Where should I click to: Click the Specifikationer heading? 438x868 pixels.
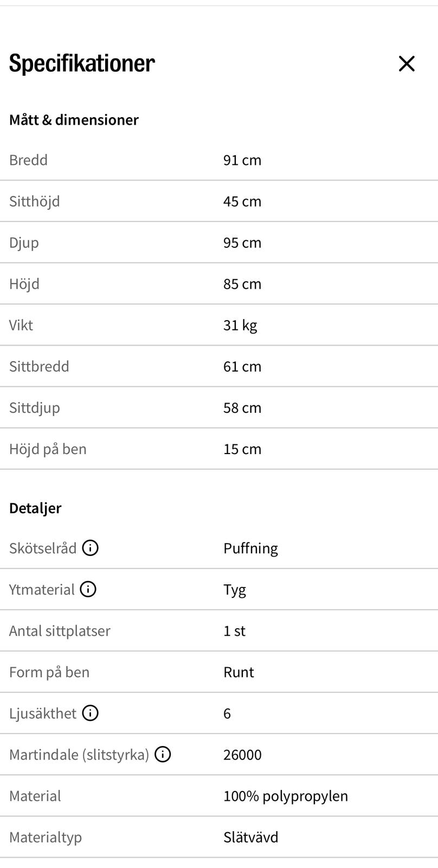[x=82, y=63]
